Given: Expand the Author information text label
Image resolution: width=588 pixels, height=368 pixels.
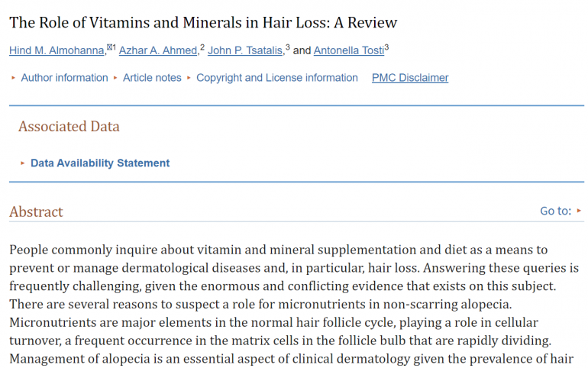Looking at the screenshot, I should 64,78.
